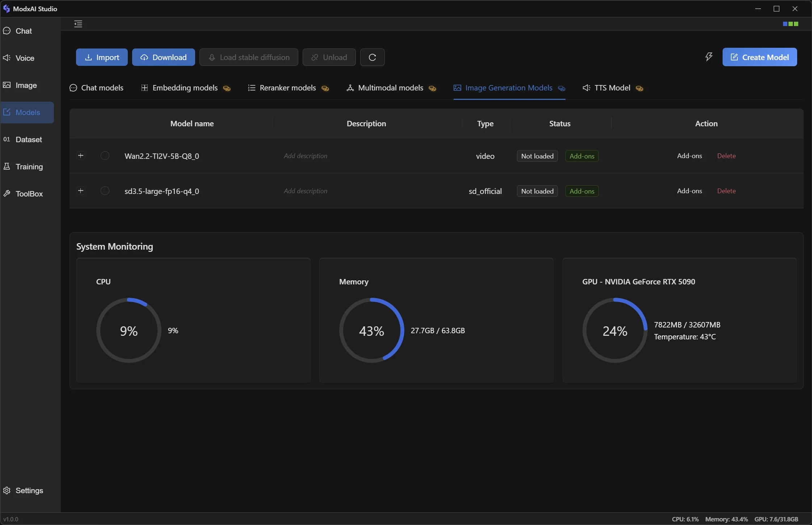
Task: Open the Image section in the sidebar
Action: coord(26,85)
